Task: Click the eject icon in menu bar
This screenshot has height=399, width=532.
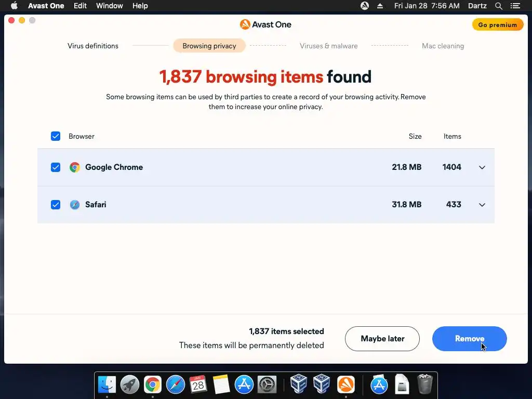Action: pyautogui.click(x=380, y=6)
